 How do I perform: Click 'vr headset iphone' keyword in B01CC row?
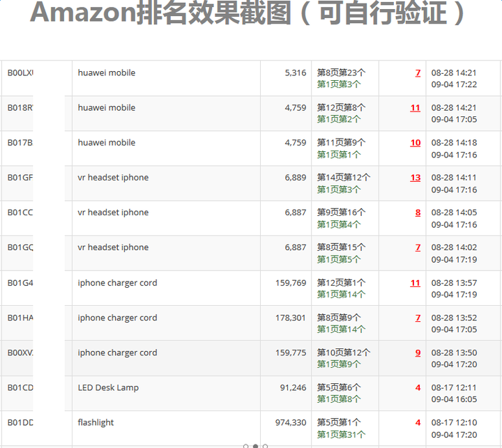(x=113, y=213)
